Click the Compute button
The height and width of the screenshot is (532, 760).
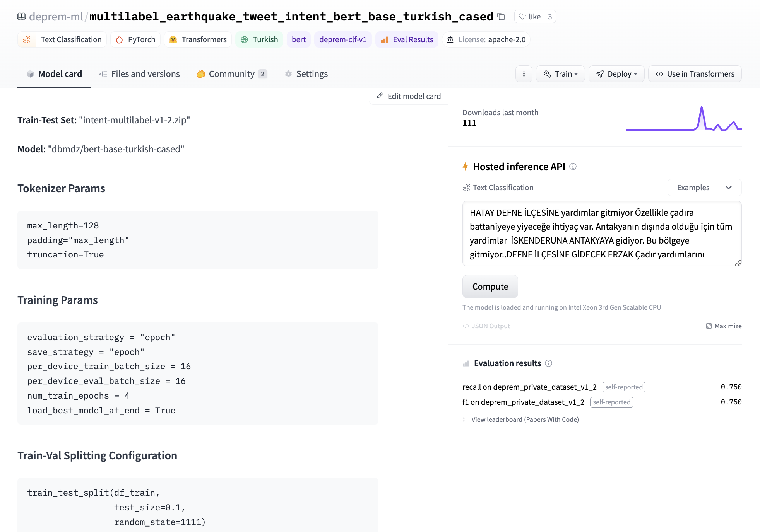point(490,286)
